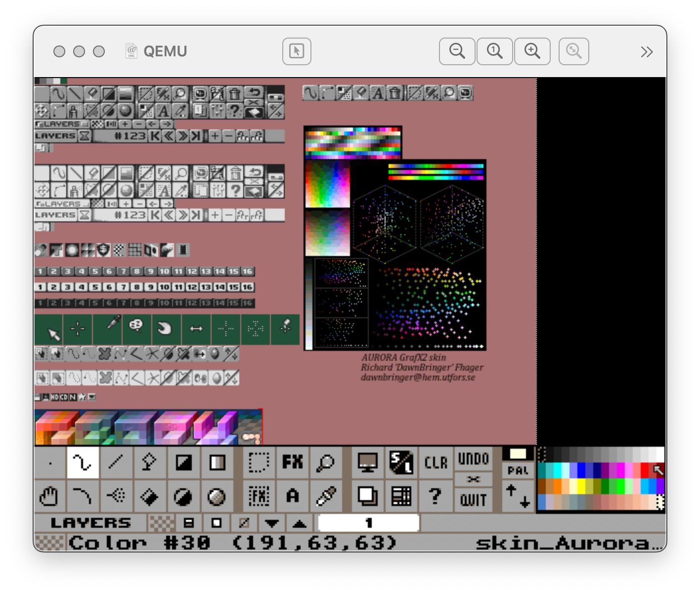Click the layer move-down arrow
Screen dimensions: 700x593
[x=271, y=523]
